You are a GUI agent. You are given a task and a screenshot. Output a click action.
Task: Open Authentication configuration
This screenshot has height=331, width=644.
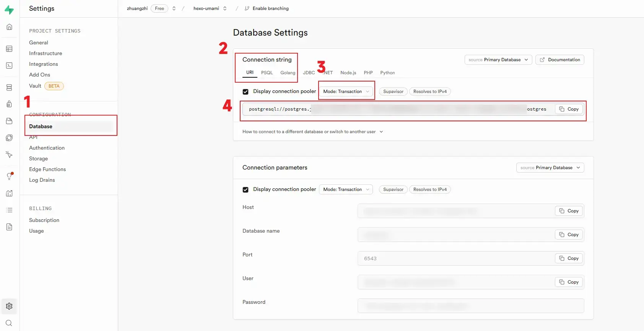tap(47, 148)
